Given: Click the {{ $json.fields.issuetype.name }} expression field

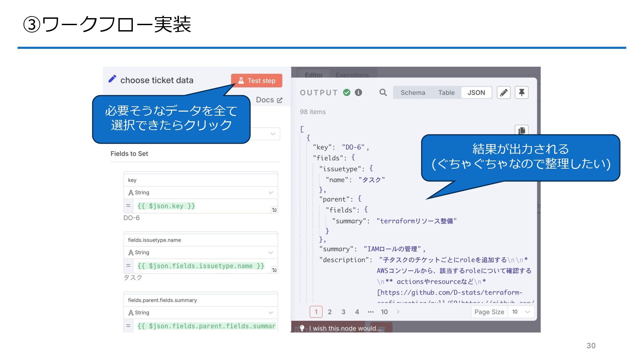Looking at the screenshot, I should [205, 266].
